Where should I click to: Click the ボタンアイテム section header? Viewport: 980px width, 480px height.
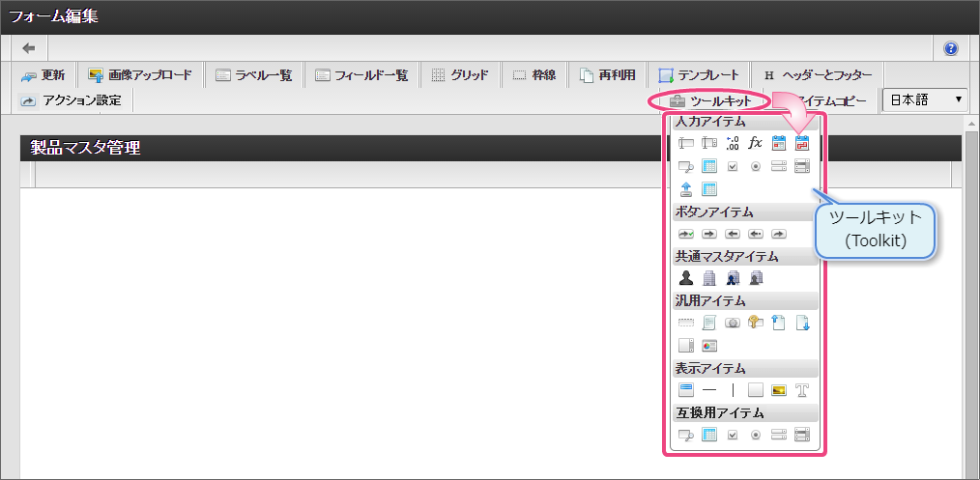(745, 212)
